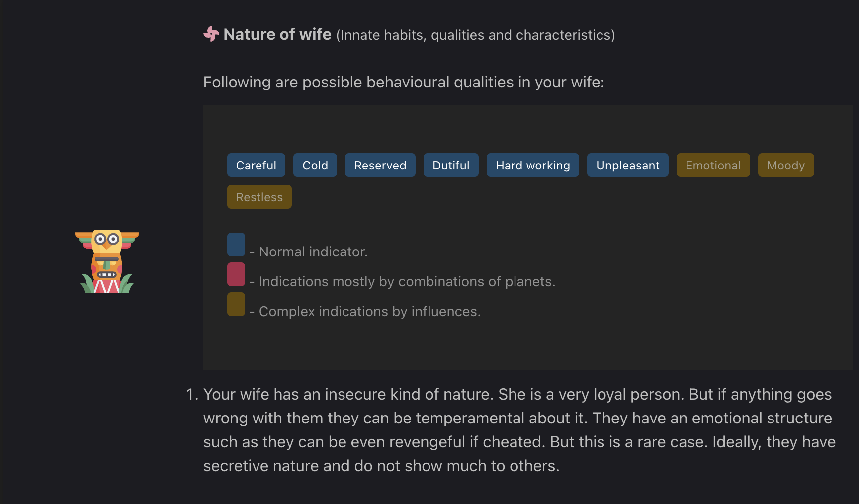The height and width of the screenshot is (504, 859).
Task: Select the Reserved trait tag
Action: click(x=380, y=165)
